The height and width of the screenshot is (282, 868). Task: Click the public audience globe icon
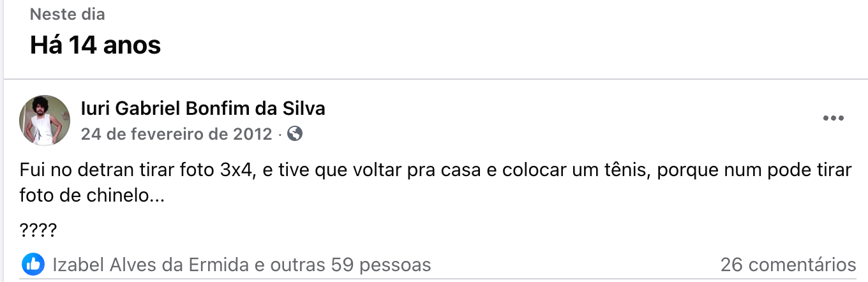[295, 134]
